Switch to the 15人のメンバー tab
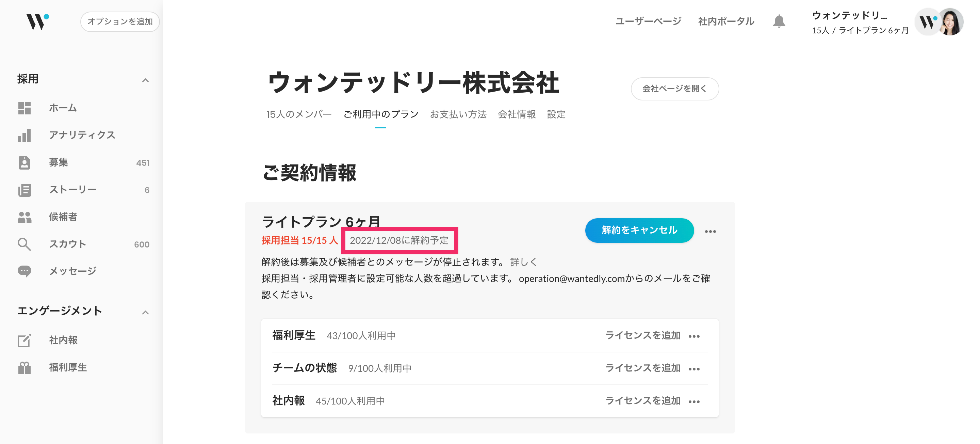The image size is (980, 444). pyautogui.click(x=299, y=115)
